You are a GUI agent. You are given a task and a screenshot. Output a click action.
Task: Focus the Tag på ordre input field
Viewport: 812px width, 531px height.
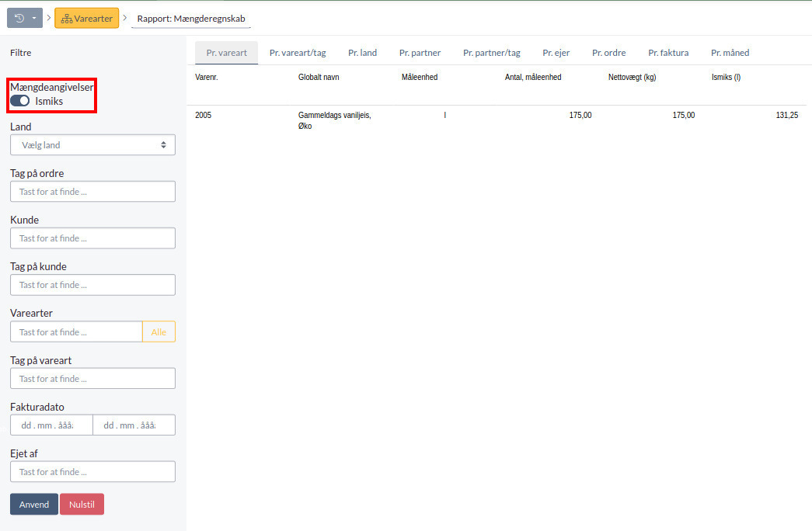pos(92,192)
